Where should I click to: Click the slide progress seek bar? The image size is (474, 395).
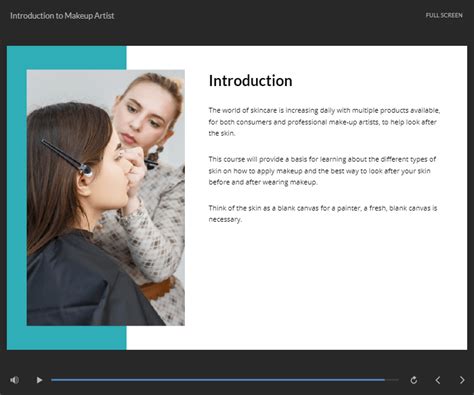click(225, 380)
